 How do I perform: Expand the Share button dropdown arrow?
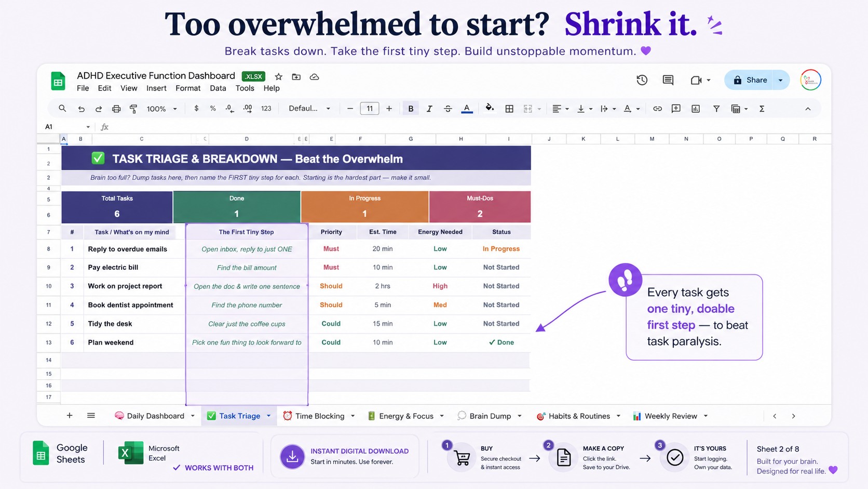(780, 80)
